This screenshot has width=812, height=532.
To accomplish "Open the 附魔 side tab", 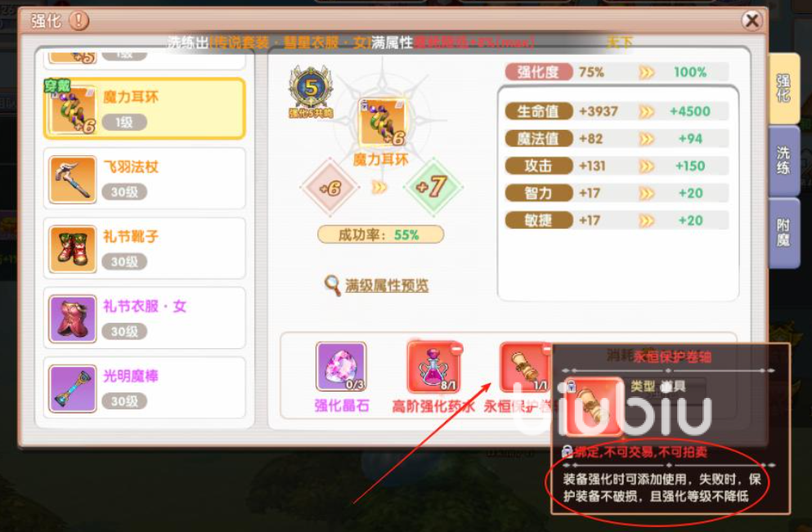I will click(x=783, y=232).
